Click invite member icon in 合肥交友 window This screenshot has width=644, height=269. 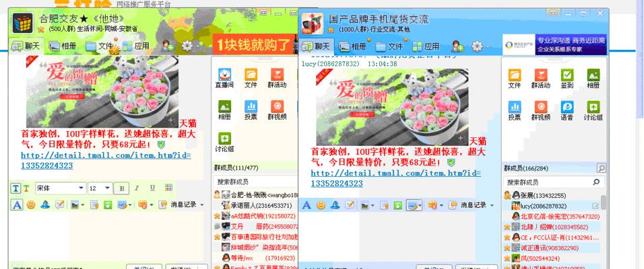[168, 46]
